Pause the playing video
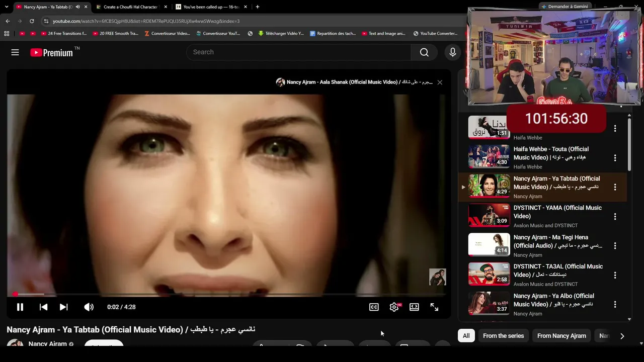644x362 pixels. pyautogui.click(x=20, y=307)
